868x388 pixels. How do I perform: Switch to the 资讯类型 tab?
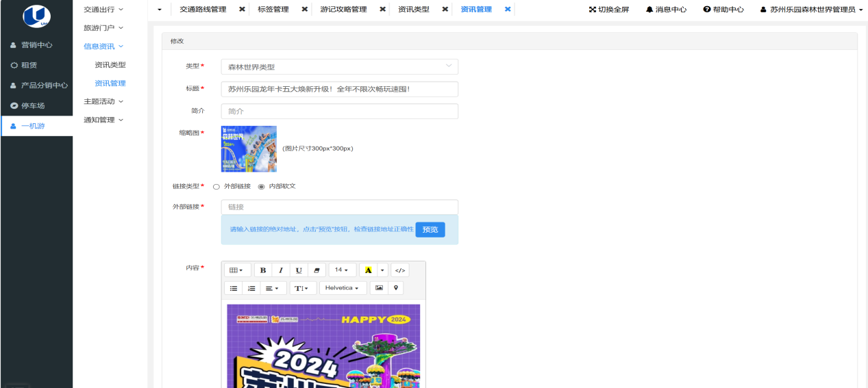414,10
